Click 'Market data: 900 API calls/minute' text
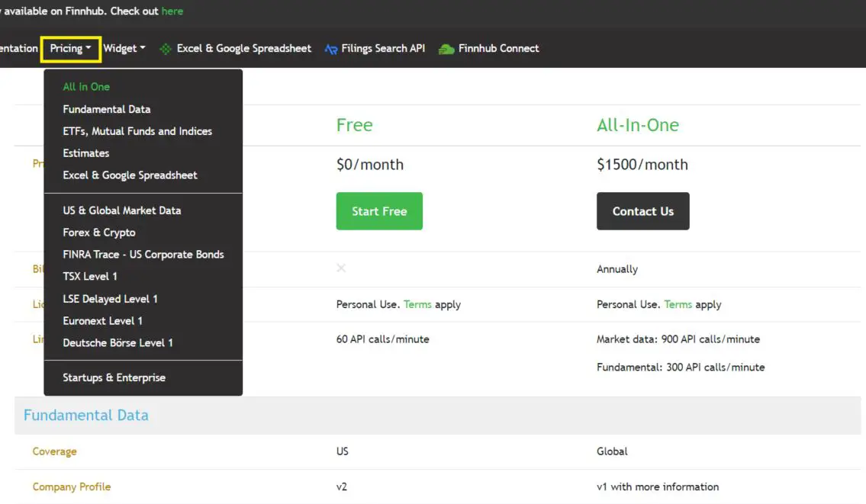This screenshot has height=504, width=866. coord(678,339)
